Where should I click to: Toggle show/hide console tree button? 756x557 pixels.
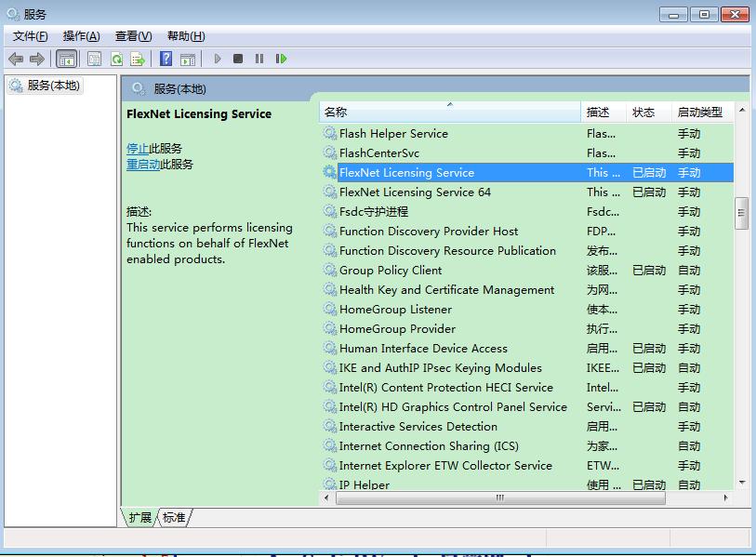66,59
